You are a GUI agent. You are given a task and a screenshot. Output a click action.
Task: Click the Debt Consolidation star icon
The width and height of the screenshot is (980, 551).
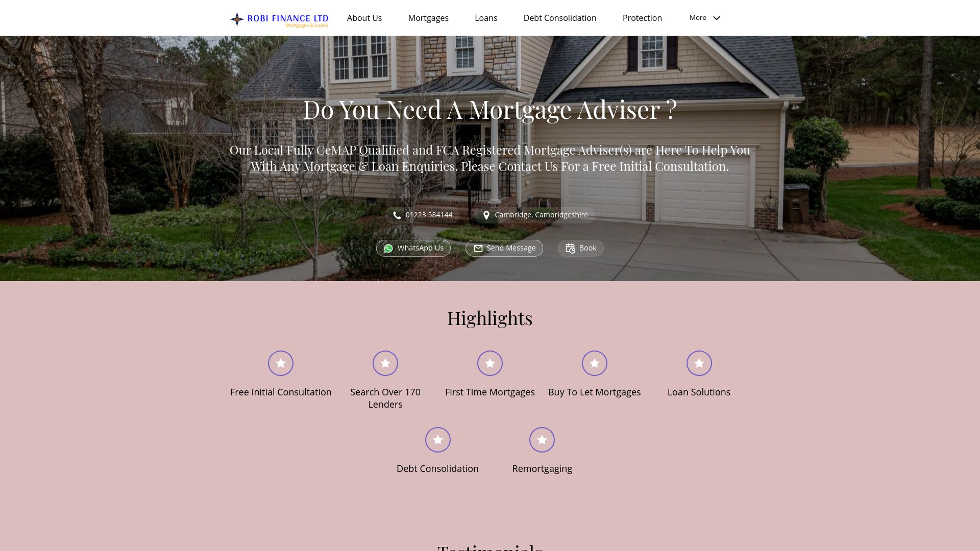(437, 439)
